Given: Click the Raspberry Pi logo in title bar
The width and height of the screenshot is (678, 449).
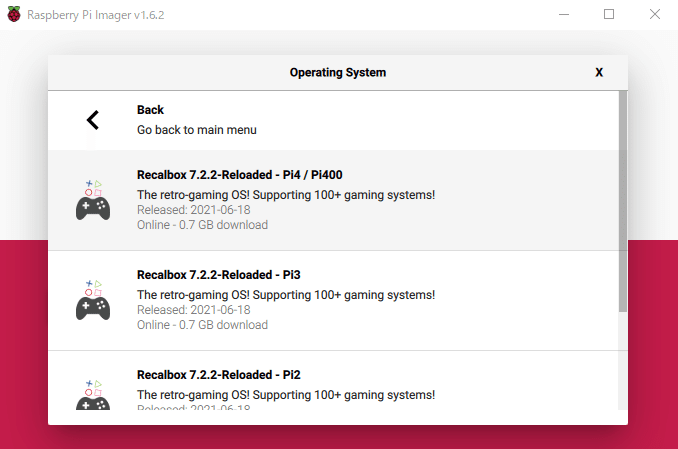Looking at the screenshot, I should pyautogui.click(x=14, y=14).
